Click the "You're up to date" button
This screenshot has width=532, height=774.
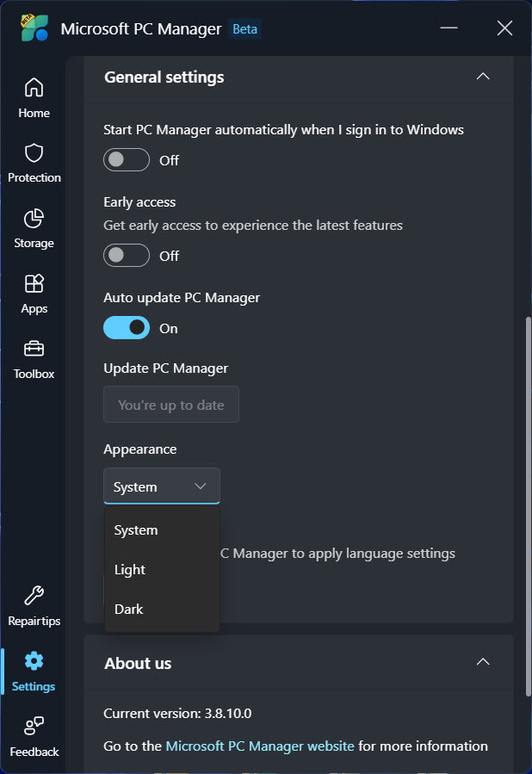click(x=171, y=405)
